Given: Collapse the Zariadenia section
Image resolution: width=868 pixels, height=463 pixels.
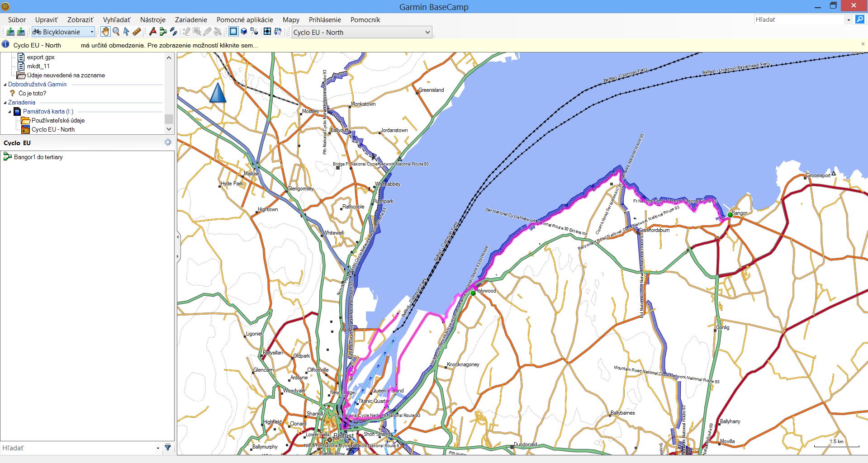Looking at the screenshot, I should pyautogui.click(x=5, y=103).
